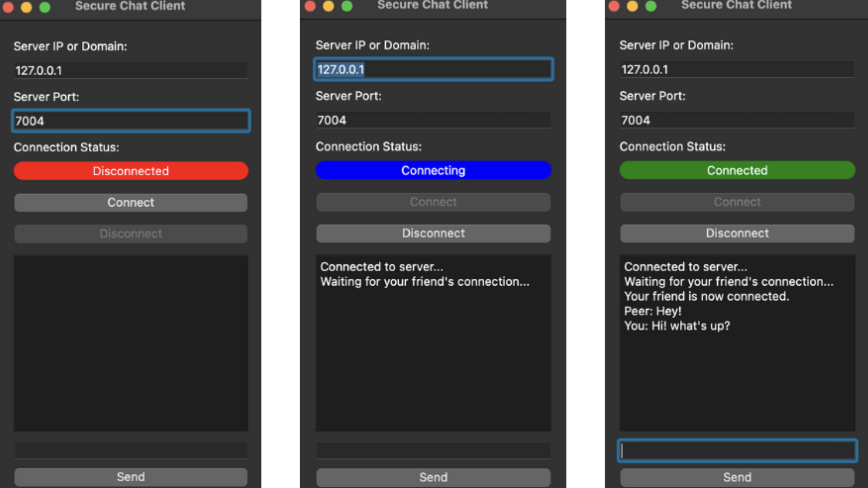Click the red Disconnected status indicator

coord(131,171)
